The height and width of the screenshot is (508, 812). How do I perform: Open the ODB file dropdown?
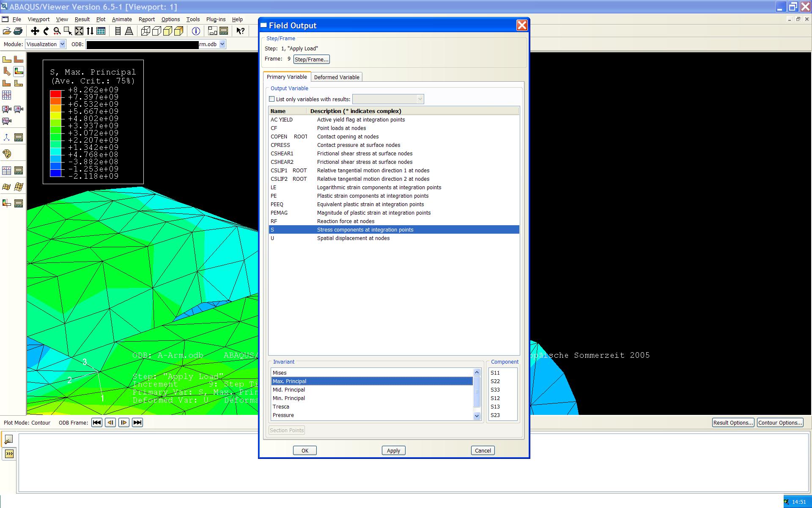pyautogui.click(x=222, y=44)
